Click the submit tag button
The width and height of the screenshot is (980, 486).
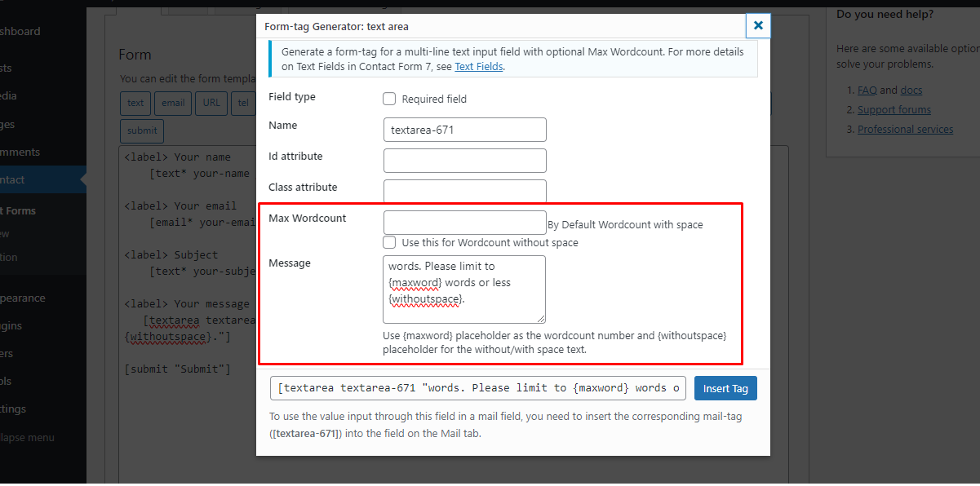pyautogui.click(x=142, y=130)
